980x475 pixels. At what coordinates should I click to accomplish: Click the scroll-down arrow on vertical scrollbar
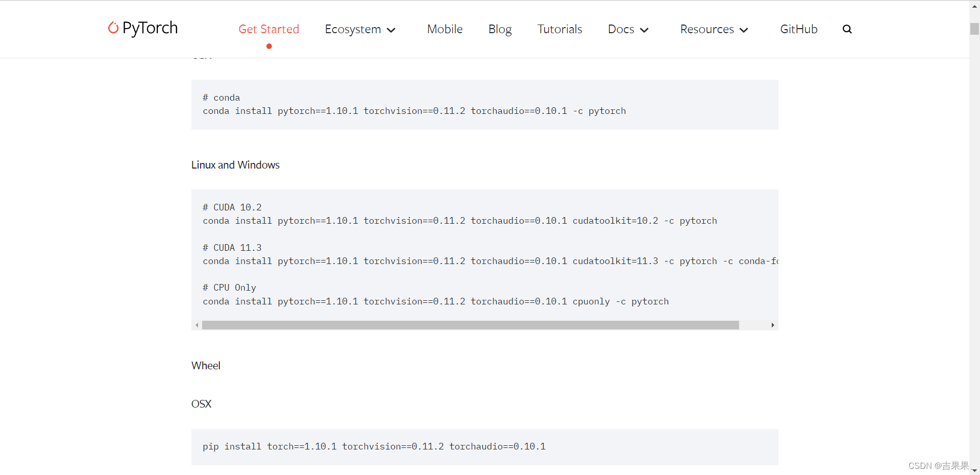click(x=974, y=470)
